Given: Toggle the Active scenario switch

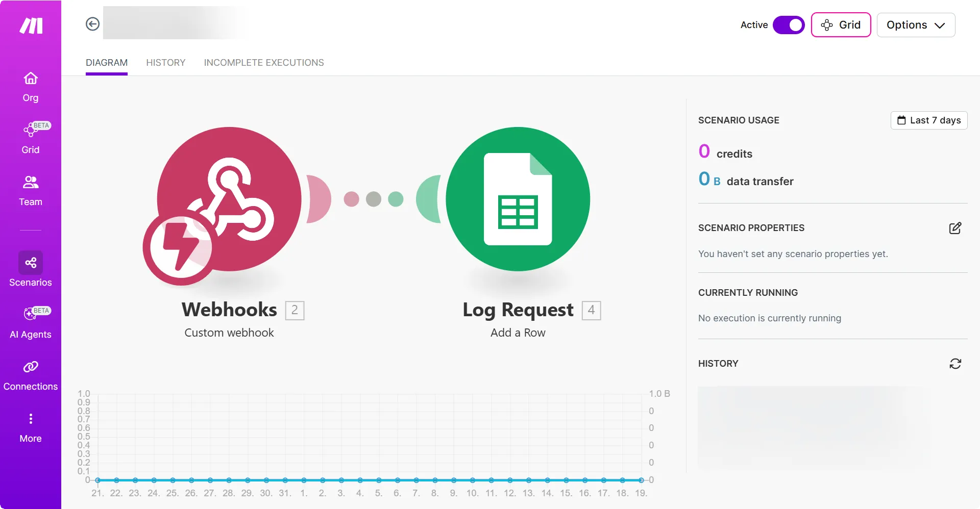Looking at the screenshot, I should (789, 25).
